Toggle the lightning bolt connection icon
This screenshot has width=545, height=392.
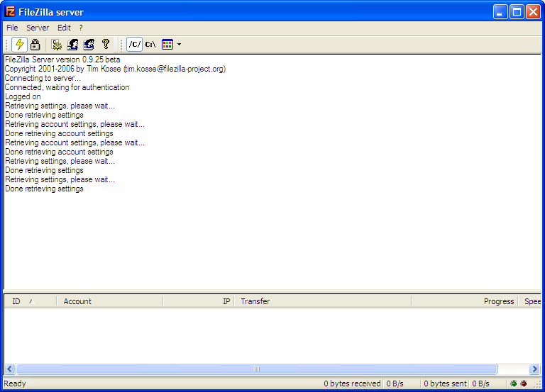[19, 45]
